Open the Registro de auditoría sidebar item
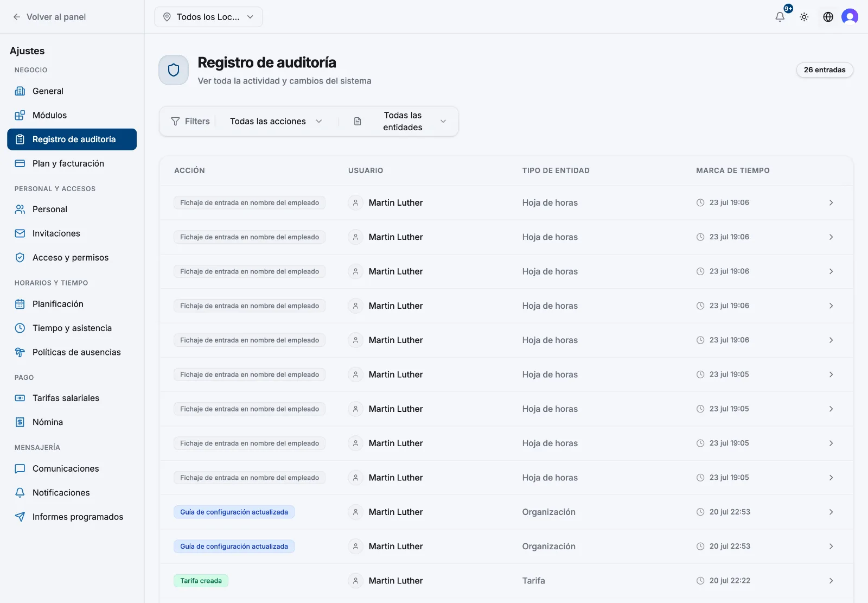This screenshot has height=603, width=868. tap(72, 139)
